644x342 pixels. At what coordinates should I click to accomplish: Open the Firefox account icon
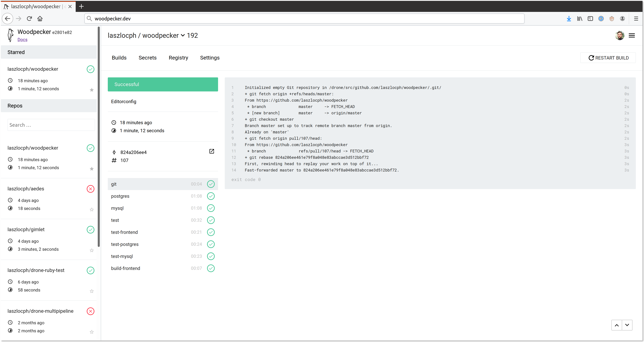(622, 19)
